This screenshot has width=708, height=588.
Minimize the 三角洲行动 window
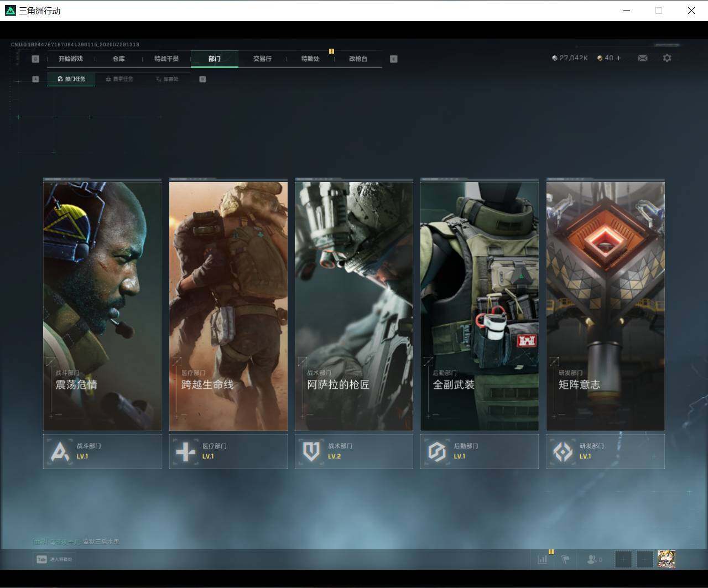(627, 11)
